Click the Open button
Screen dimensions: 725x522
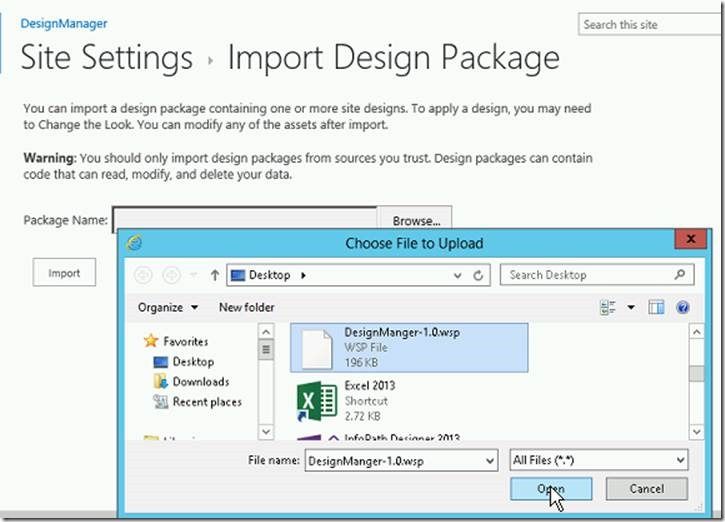click(551, 489)
